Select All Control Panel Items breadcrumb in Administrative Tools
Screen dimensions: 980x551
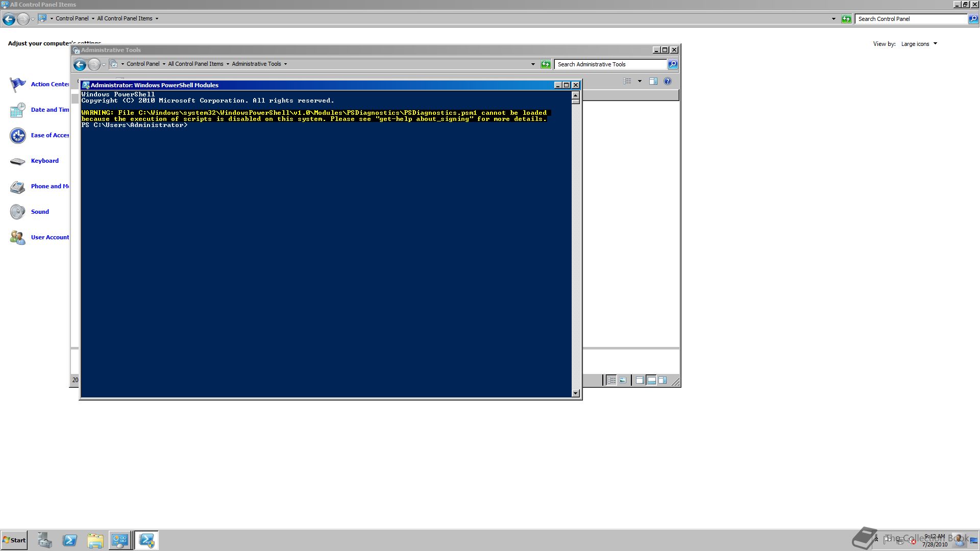click(x=195, y=64)
